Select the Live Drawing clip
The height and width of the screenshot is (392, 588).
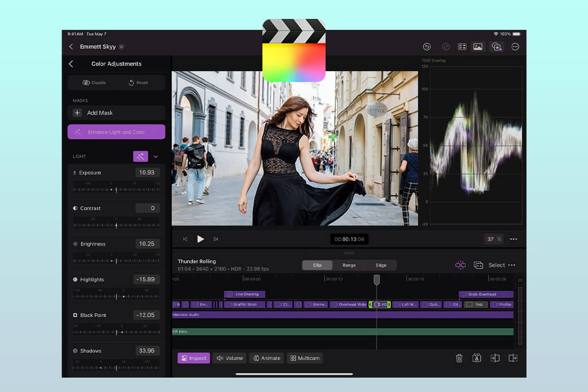pyautogui.click(x=245, y=294)
